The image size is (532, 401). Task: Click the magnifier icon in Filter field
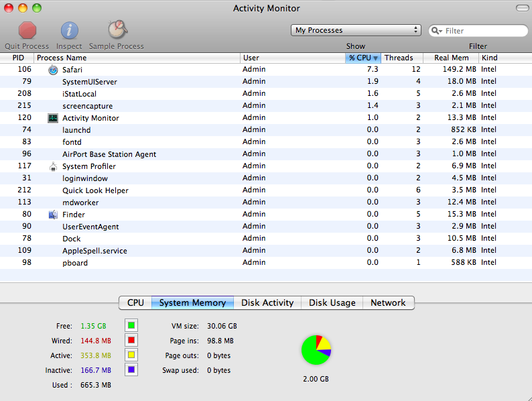click(436, 31)
